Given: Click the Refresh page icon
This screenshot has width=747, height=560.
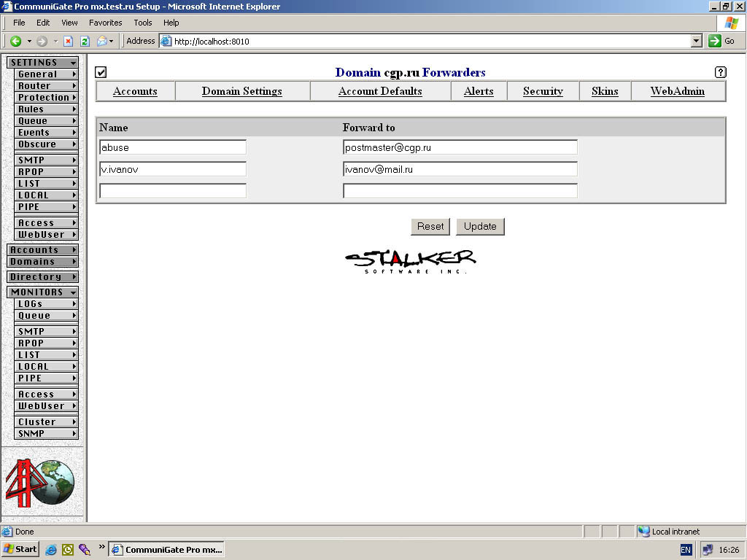Looking at the screenshot, I should coord(85,42).
